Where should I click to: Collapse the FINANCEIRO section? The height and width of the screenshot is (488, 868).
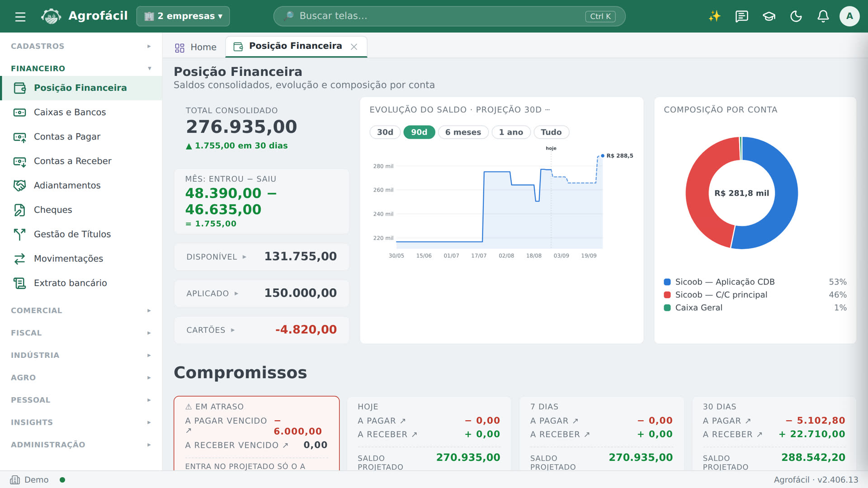click(x=81, y=68)
